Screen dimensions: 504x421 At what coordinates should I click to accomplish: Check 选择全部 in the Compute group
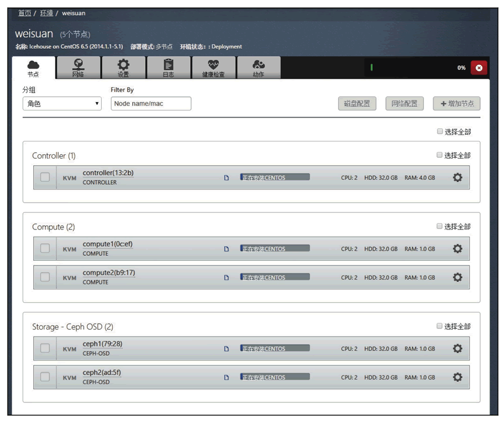click(440, 226)
